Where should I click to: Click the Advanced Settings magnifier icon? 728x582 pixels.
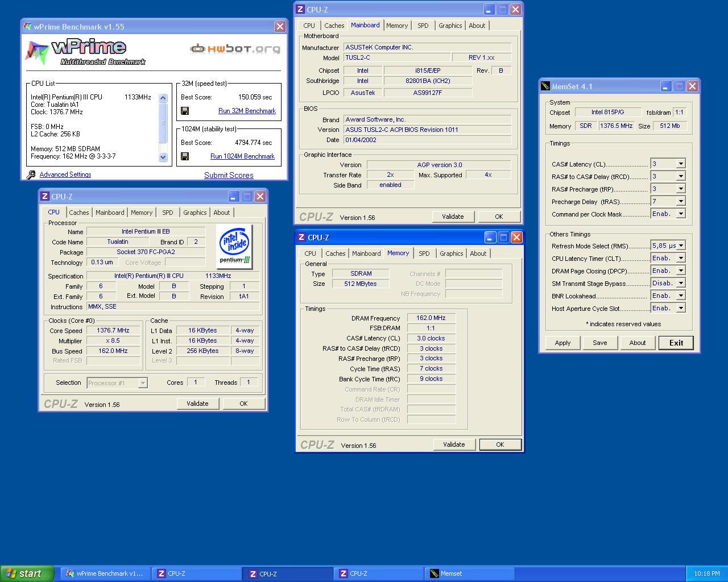click(31, 175)
